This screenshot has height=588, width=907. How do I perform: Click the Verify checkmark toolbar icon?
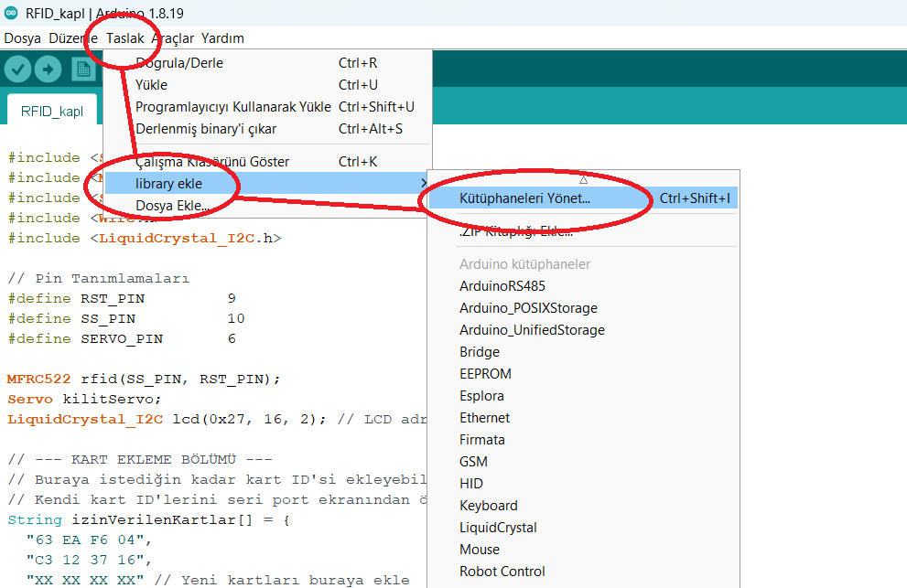point(18,69)
